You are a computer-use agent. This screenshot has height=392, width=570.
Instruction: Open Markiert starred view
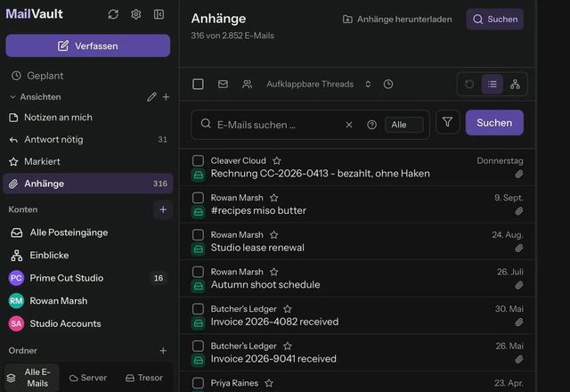point(87,161)
